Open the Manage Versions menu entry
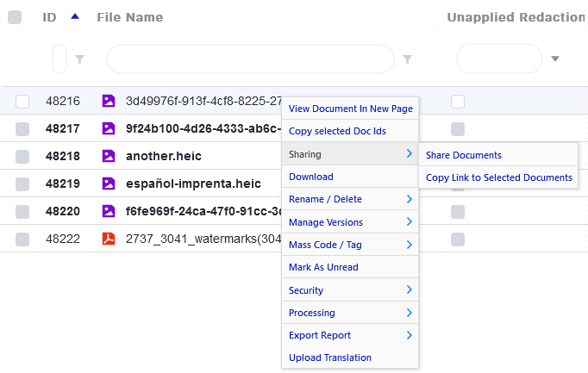 (350, 222)
